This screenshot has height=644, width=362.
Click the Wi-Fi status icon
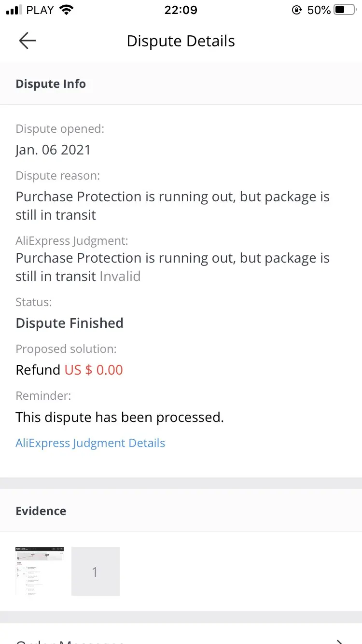tap(67, 10)
